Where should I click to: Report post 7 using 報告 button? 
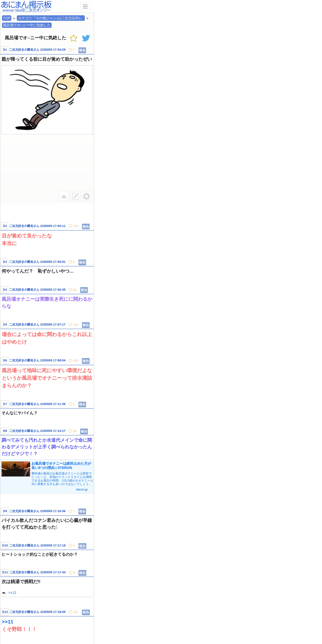tap(82, 405)
